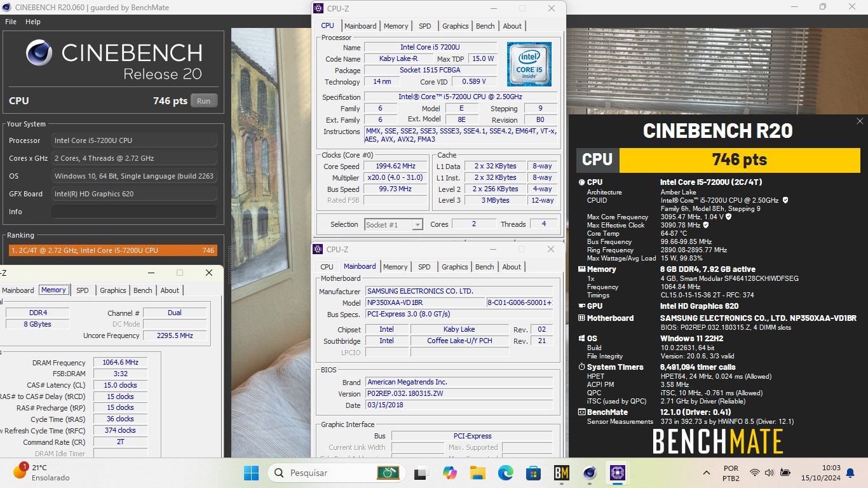Click the empty Info field in Cinebench

pos(134,212)
